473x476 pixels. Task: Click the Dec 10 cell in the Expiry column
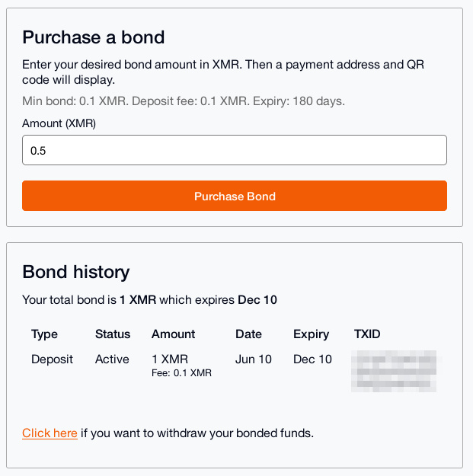coord(312,359)
